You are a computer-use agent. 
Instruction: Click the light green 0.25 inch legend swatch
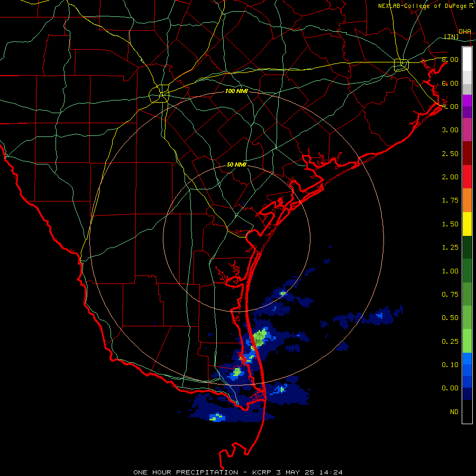pyautogui.click(x=467, y=341)
